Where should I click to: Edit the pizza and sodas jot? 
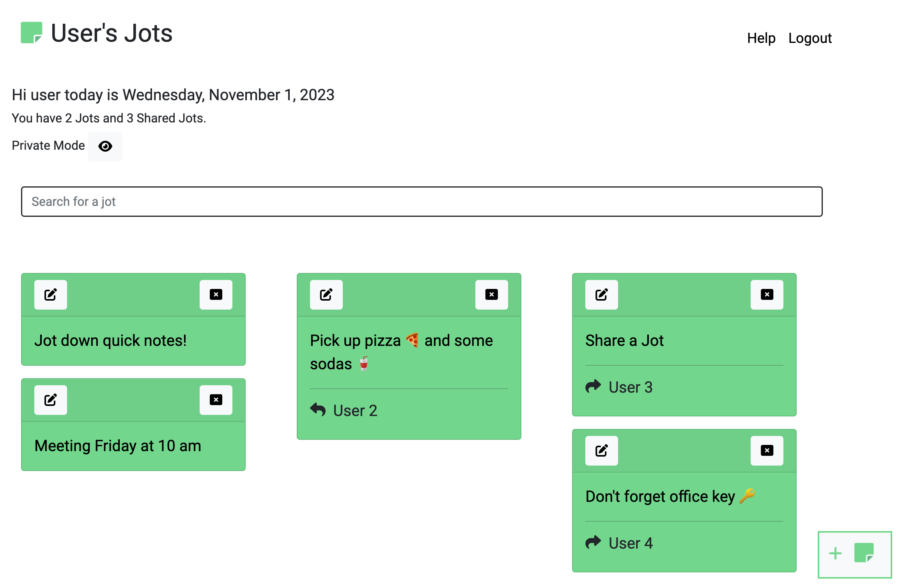point(326,295)
